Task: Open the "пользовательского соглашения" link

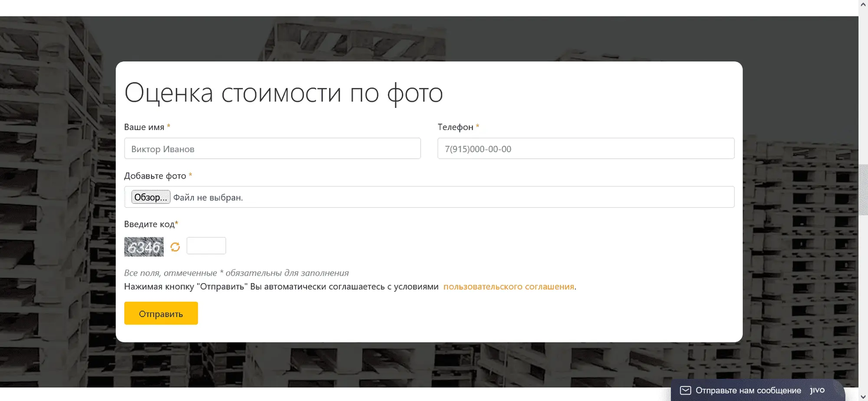Action: (x=508, y=287)
